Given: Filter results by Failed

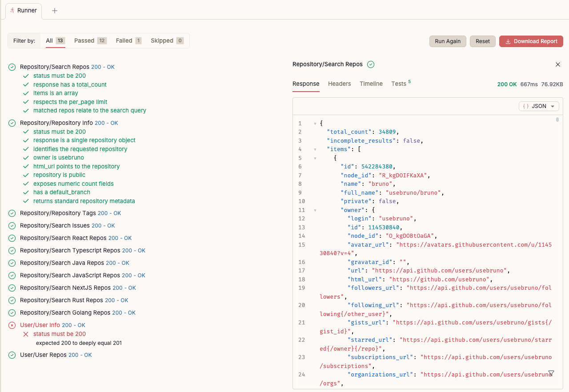Looking at the screenshot, I should point(128,40).
